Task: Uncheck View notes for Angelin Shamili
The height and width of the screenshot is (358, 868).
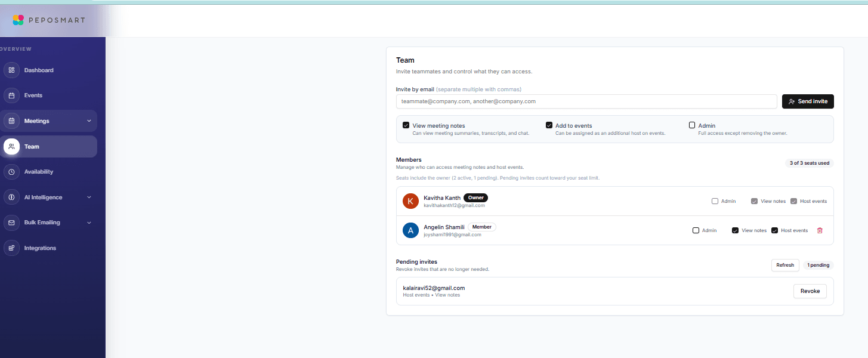Action: [735, 230]
